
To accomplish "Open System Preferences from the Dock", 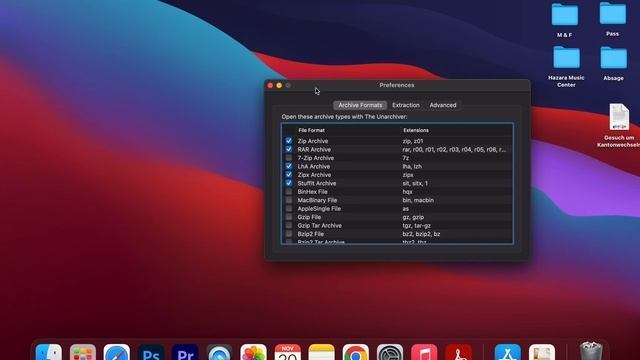I will pyautogui.click(x=390, y=353).
